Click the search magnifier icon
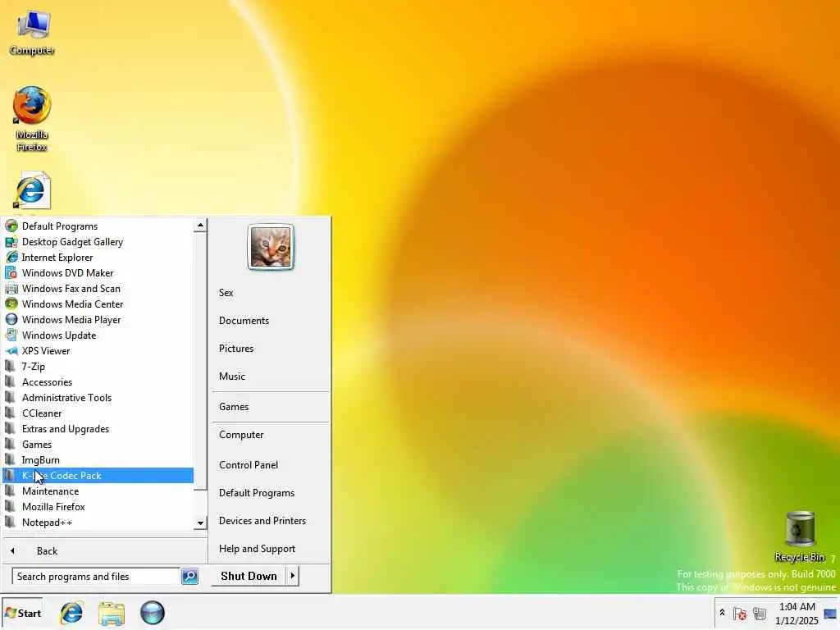The image size is (840, 630). coord(189,577)
